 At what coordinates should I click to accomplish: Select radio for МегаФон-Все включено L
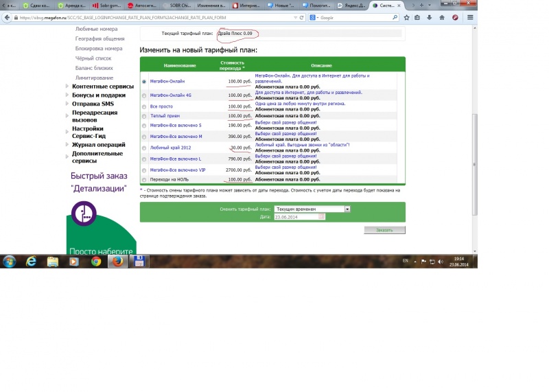(144, 159)
